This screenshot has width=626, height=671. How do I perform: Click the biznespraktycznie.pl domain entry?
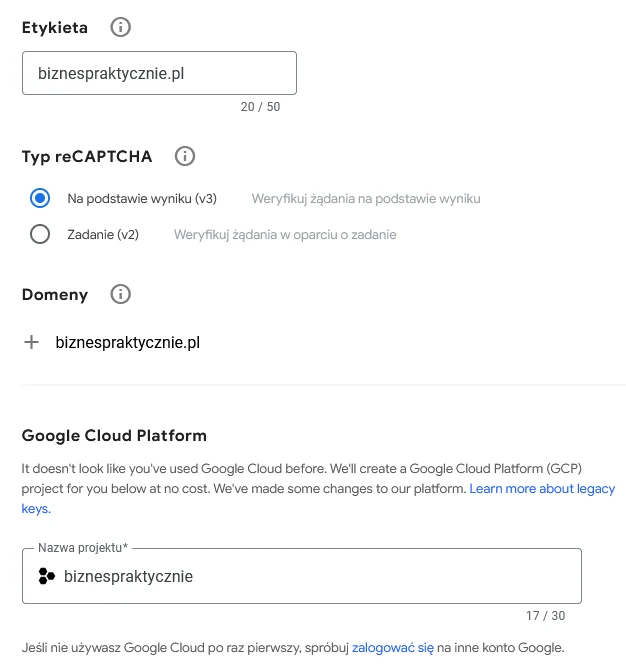[128, 342]
